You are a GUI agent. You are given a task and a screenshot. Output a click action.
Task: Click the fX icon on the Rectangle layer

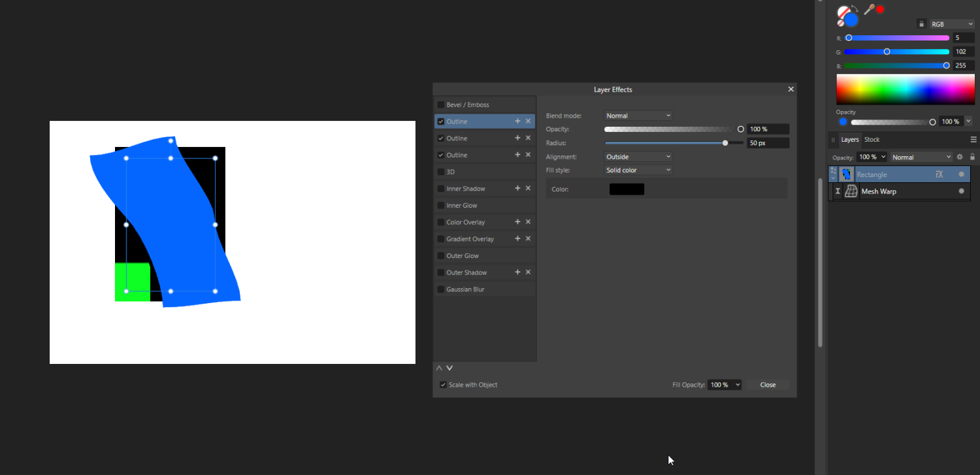point(939,174)
